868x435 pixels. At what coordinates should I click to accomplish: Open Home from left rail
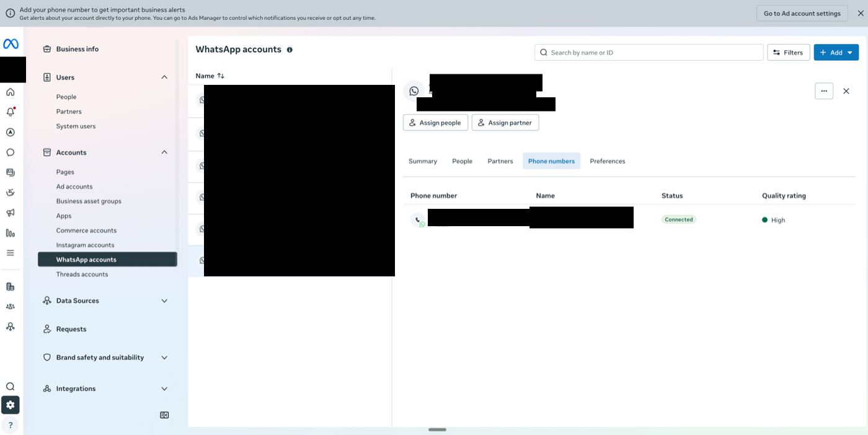(10, 92)
